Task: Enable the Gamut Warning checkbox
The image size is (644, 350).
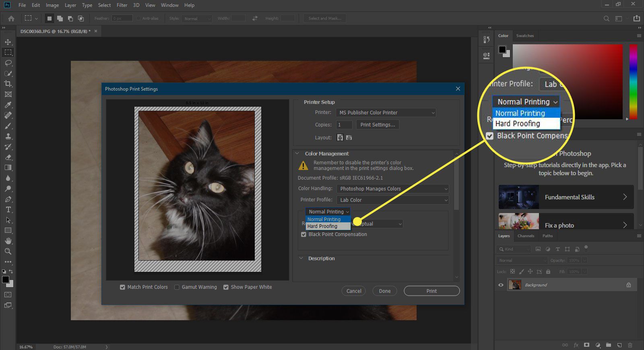Action: pyautogui.click(x=177, y=287)
